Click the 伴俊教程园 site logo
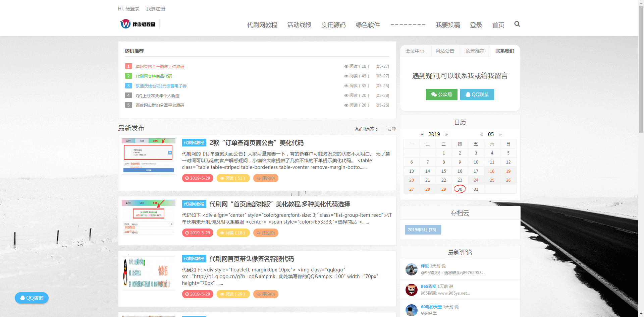The width and height of the screenshot is (644, 317). coord(138,24)
